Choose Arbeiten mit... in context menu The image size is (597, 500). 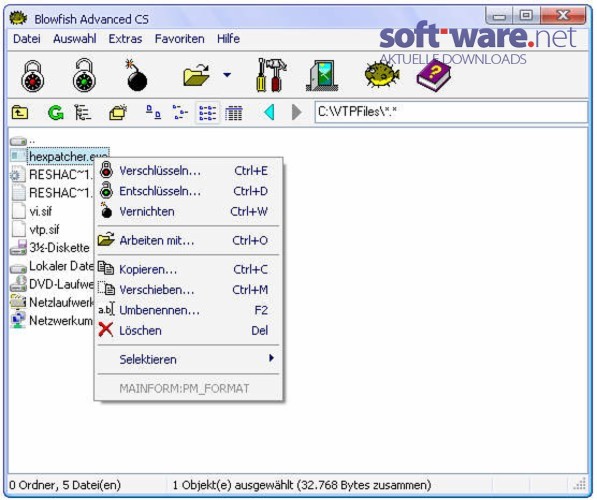click(x=188, y=241)
